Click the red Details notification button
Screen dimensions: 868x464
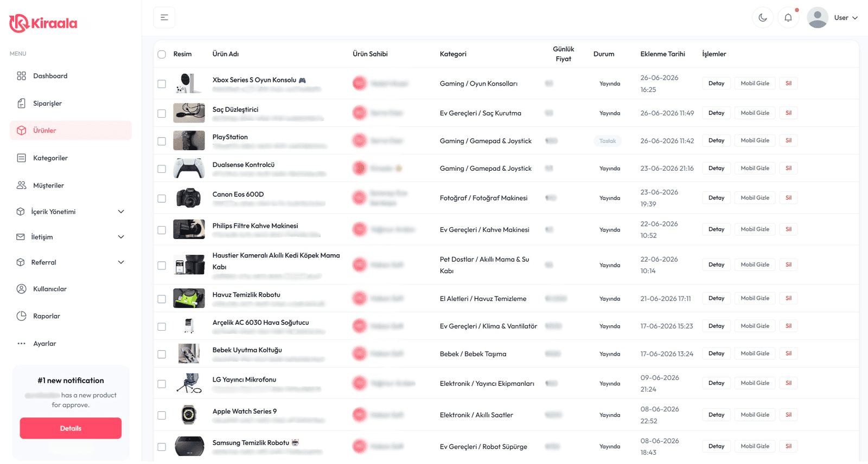[x=71, y=428]
